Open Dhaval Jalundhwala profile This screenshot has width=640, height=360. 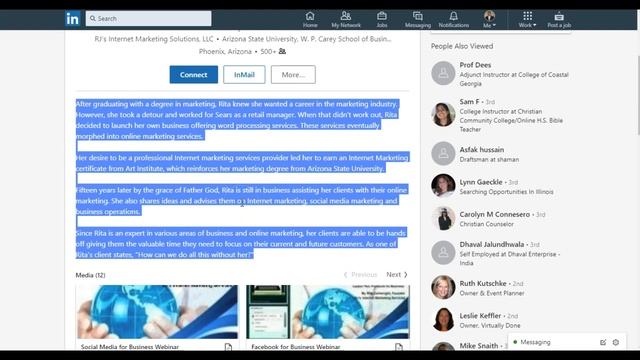[492, 244]
